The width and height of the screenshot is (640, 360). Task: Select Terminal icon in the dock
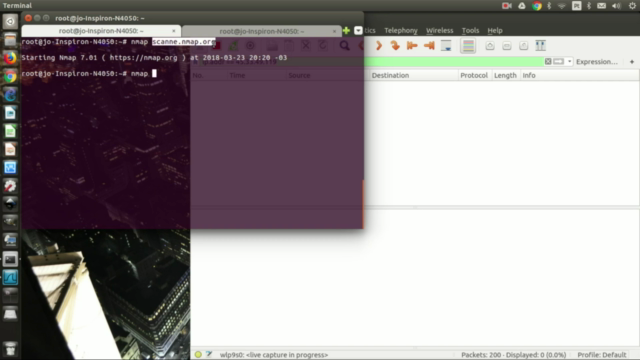[10, 259]
